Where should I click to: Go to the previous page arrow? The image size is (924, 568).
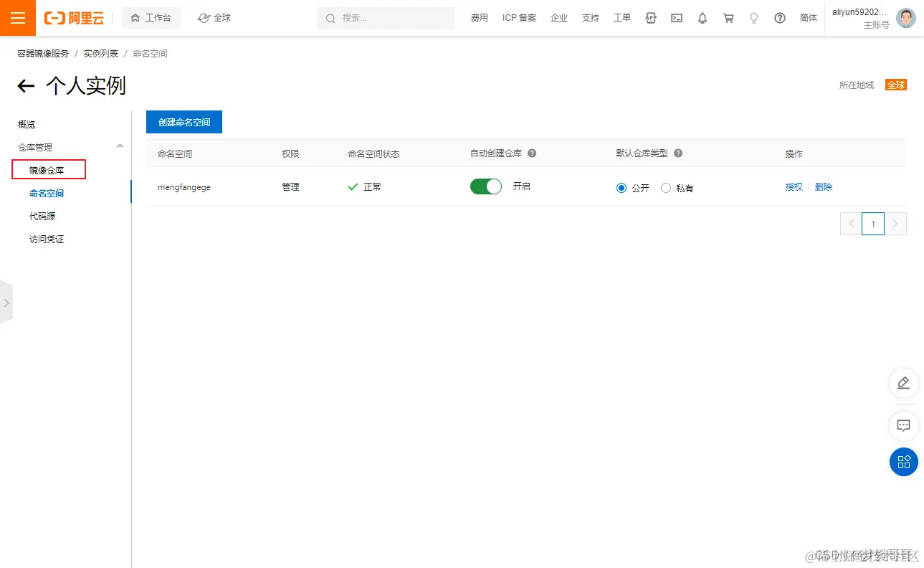(x=852, y=224)
